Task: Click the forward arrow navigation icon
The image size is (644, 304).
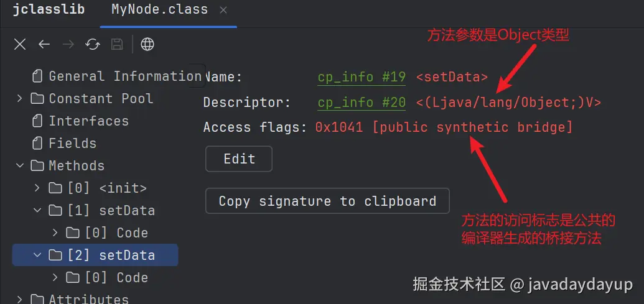Action: tap(68, 44)
